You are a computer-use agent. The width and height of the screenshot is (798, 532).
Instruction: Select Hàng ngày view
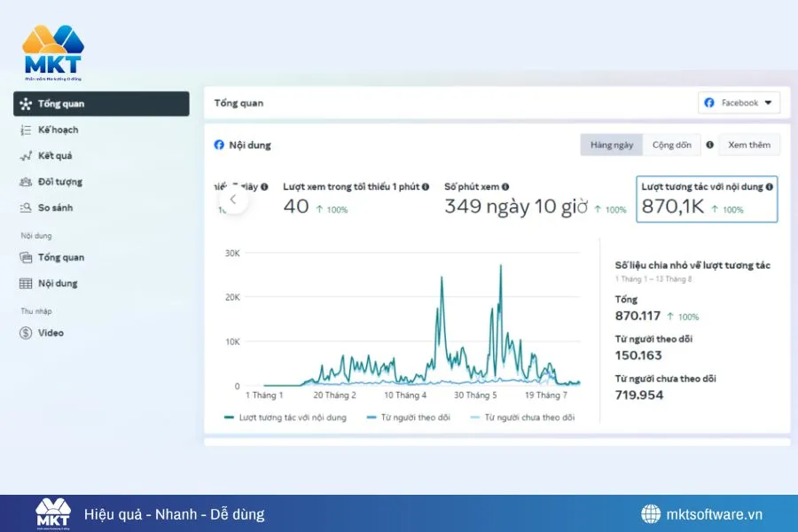click(611, 145)
